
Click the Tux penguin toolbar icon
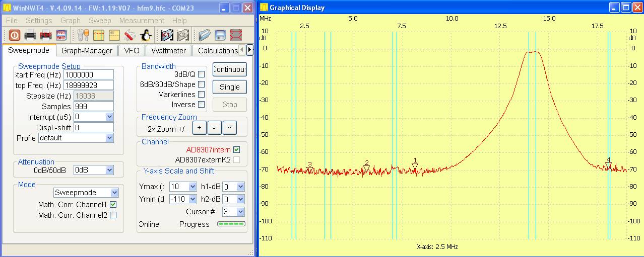point(146,35)
